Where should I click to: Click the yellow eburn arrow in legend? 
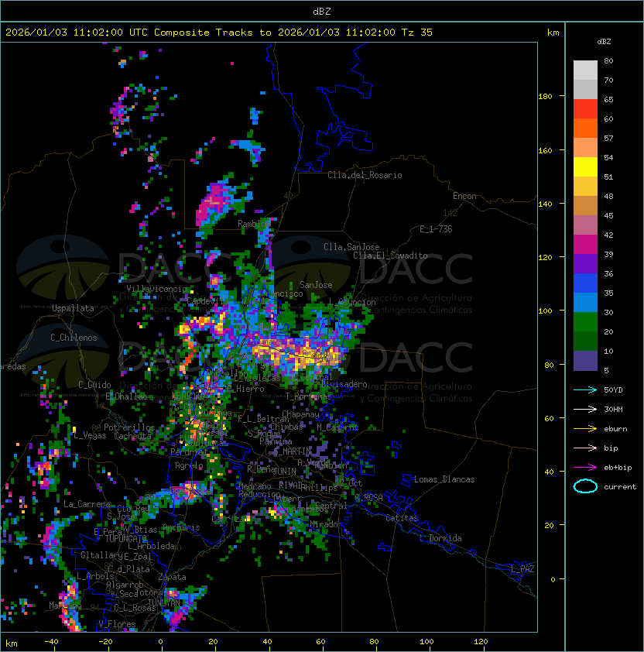click(x=585, y=429)
